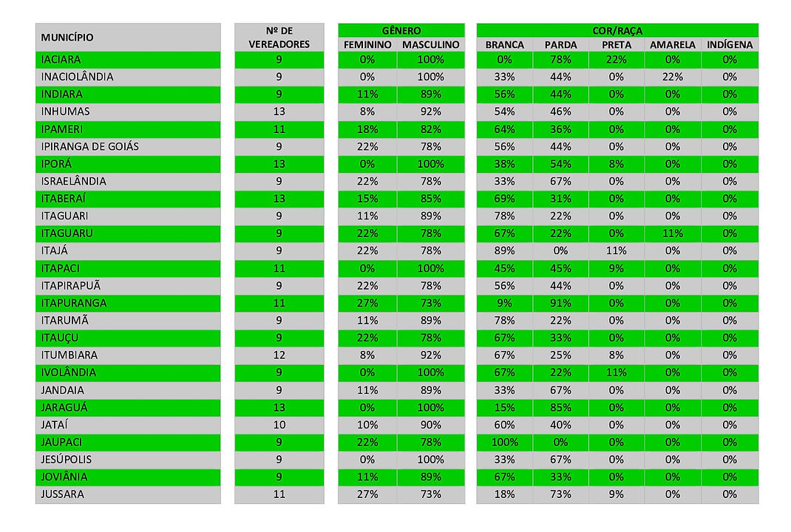
Task: Select the Nº DE VEREADORES header
Action: (279, 38)
